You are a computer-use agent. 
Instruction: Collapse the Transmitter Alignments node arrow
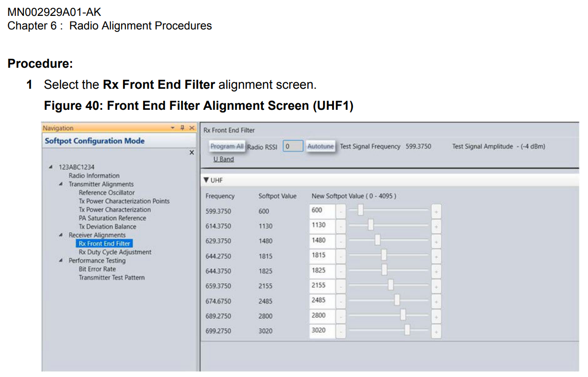point(61,185)
